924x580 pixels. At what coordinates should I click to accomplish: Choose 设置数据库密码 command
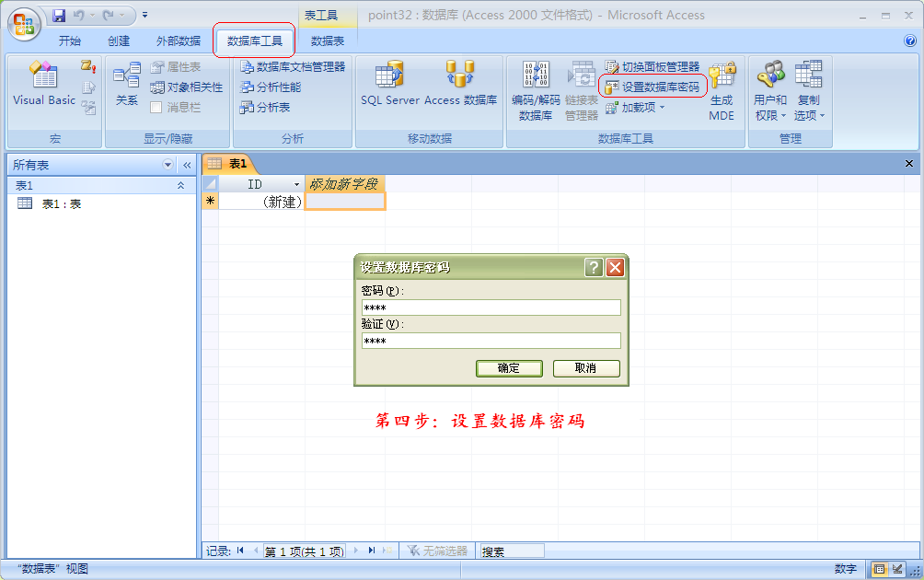[653, 87]
